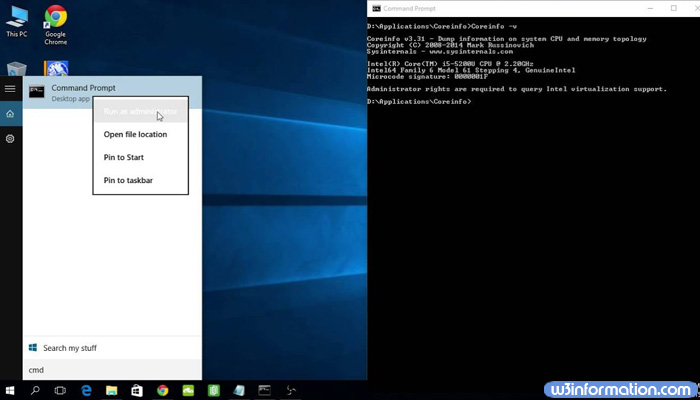
Task: Click the www.sysinternals.com text in console
Action: 471,52
